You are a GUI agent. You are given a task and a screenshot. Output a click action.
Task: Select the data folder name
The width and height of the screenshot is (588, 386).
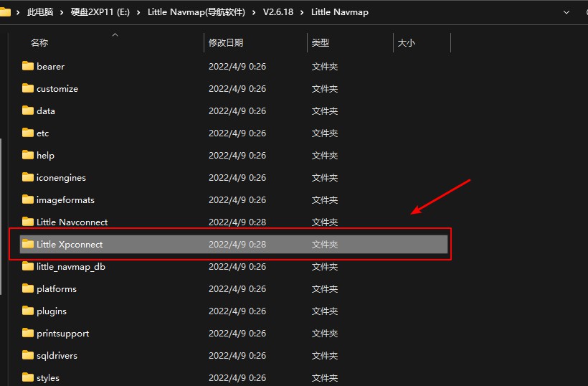(x=46, y=110)
